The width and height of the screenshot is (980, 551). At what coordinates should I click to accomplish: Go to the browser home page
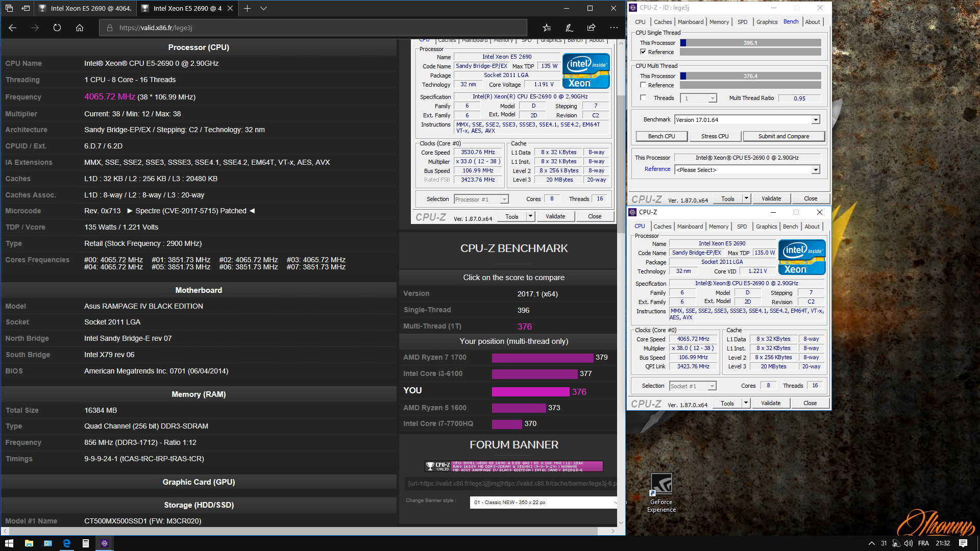[x=80, y=28]
